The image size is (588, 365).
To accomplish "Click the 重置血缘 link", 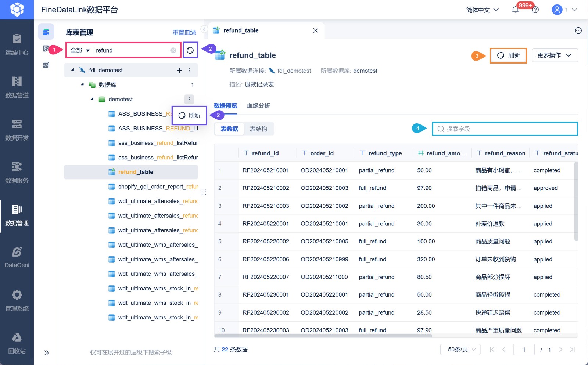I will [184, 32].
